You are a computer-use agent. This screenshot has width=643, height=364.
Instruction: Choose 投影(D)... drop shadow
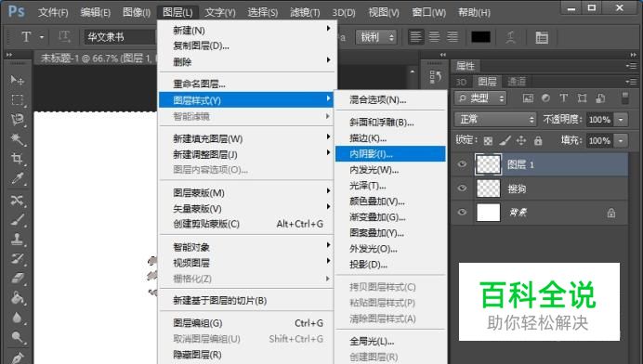[390, 265]
